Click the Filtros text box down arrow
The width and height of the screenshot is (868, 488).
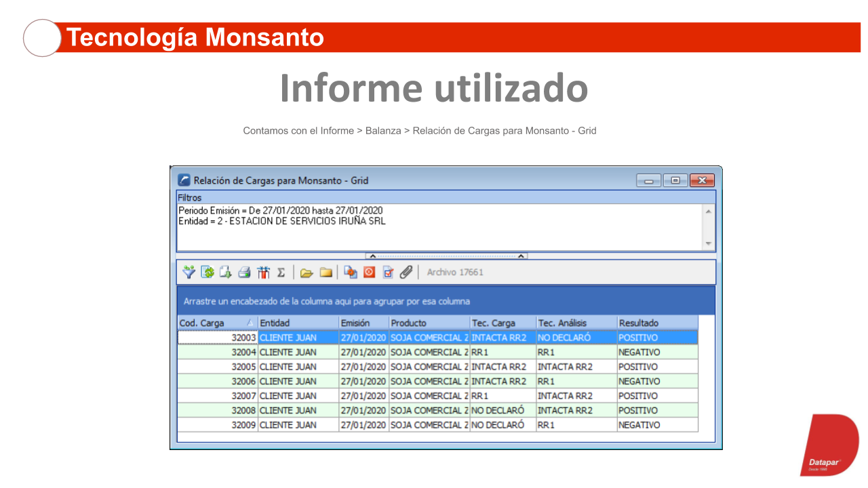point(709,244)
